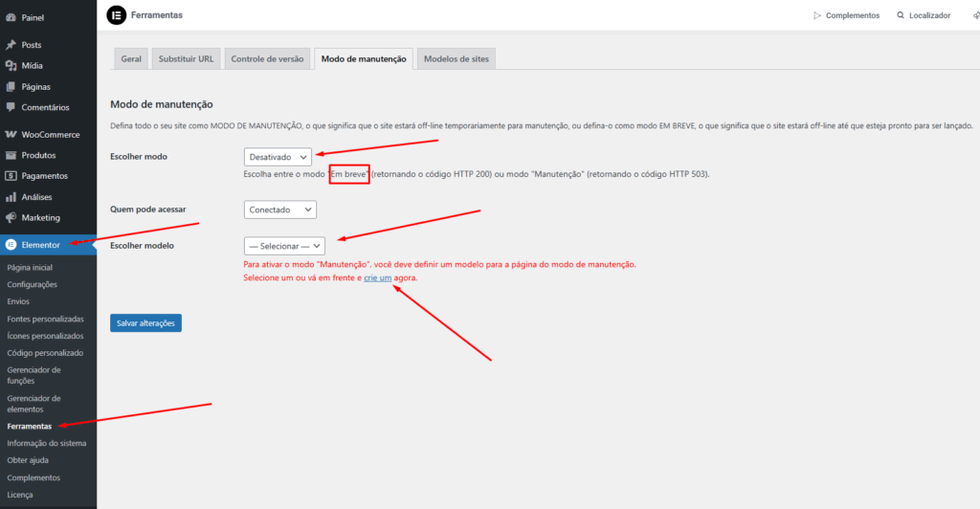Image resolution: width=980 pixels, height=509 pixels.
Task: Click the 'Quem pode acessar' label
Action: [148, 210]
